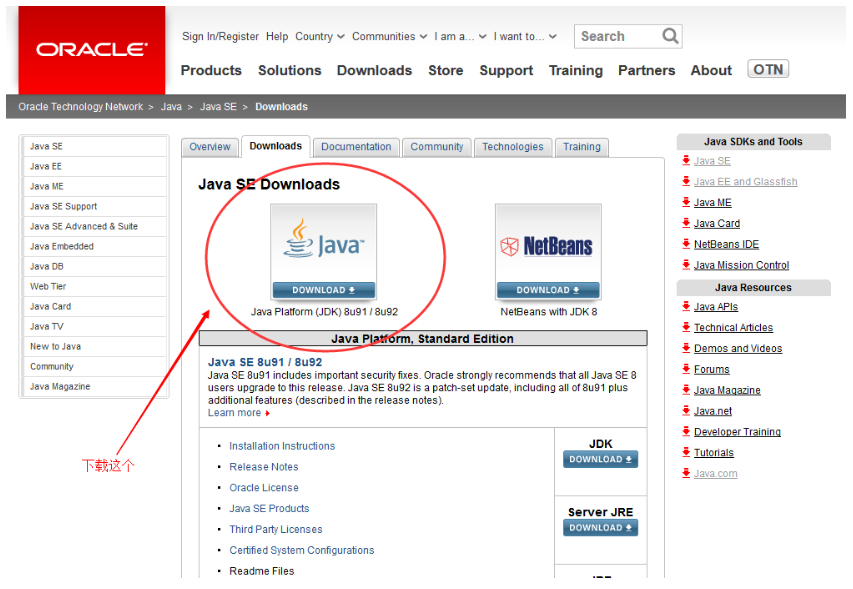
Task: Select Java EE in left sidebar
Action: pyautogui.click(x=95, y=166)
